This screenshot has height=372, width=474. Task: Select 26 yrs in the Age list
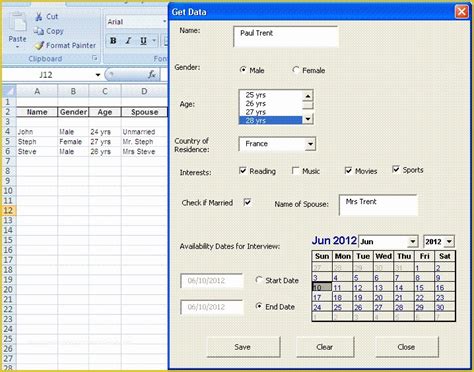[x=271, y=103]
